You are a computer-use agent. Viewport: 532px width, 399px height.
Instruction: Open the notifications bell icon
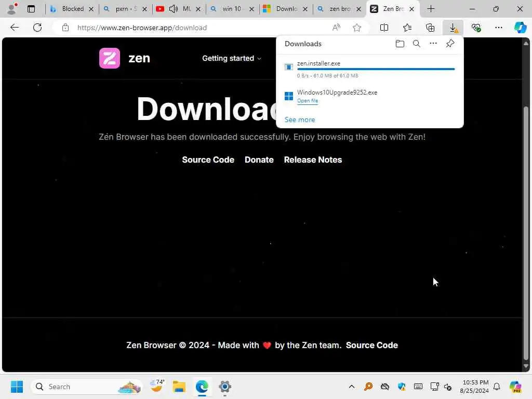click(x=497, y=387)
